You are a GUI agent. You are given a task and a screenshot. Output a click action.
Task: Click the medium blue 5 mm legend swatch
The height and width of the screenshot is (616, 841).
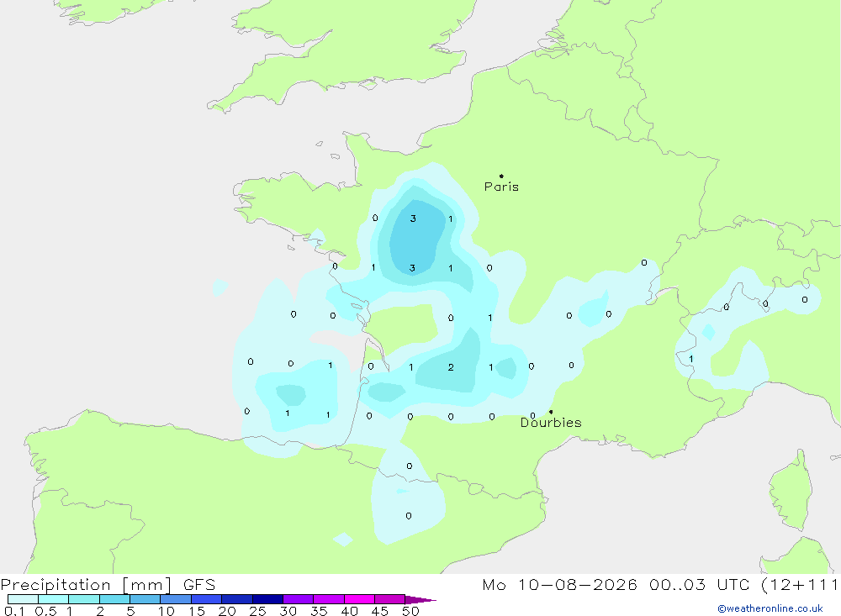click(145, 599)
